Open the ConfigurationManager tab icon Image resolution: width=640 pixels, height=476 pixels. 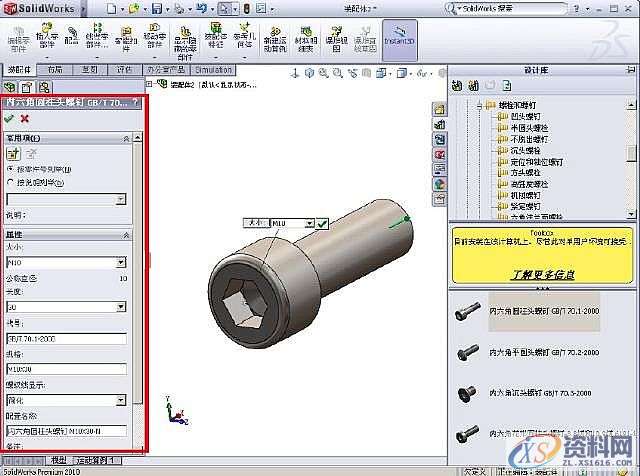(x=44, y=87)
